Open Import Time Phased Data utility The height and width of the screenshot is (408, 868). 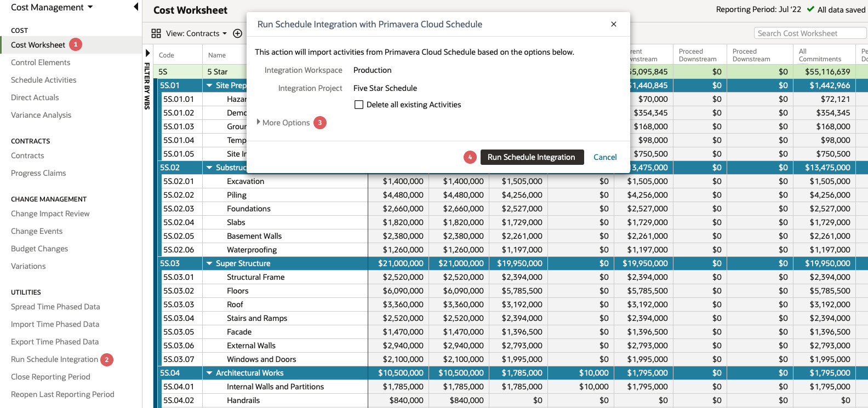[x=55, y=324]
